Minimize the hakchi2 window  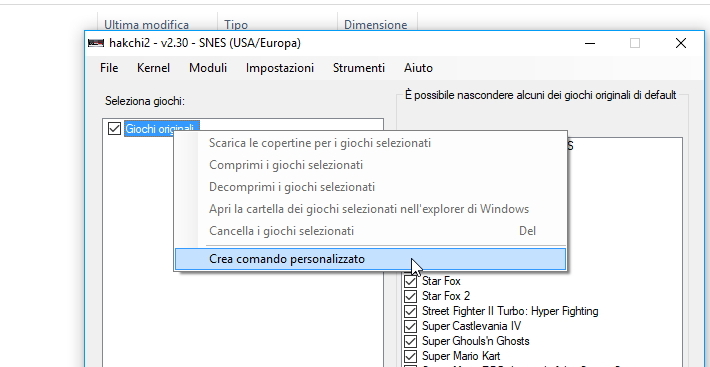[590, 43]
